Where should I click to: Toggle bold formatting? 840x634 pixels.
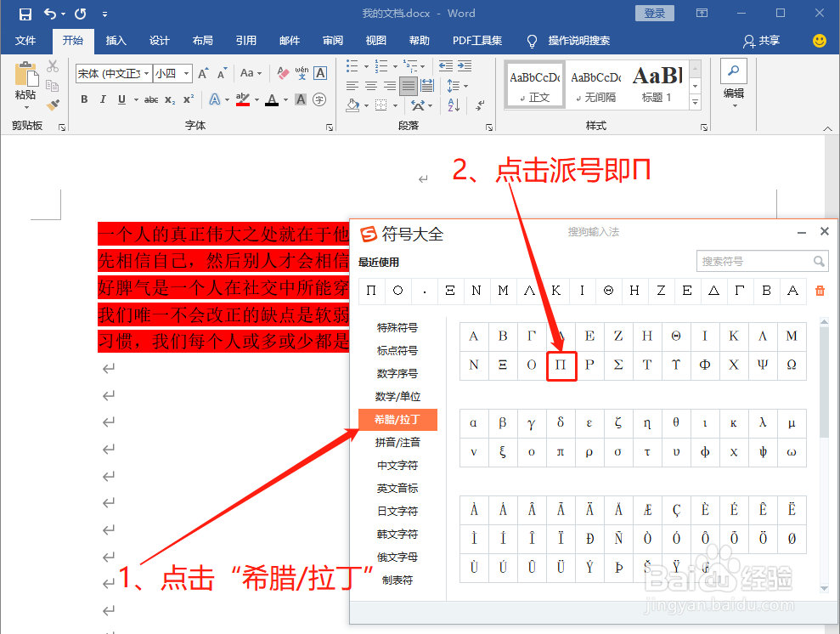pos(84,99)
